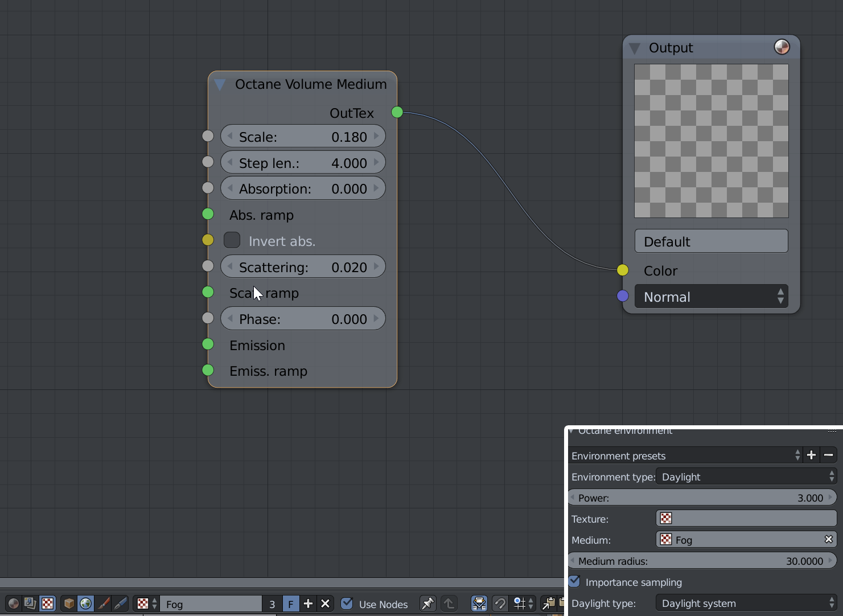The height and width of the screenshot is (616, 843).
Task: Unlink the texture with the header X icon
Action: pyautogui.click(x=325, y=603)
